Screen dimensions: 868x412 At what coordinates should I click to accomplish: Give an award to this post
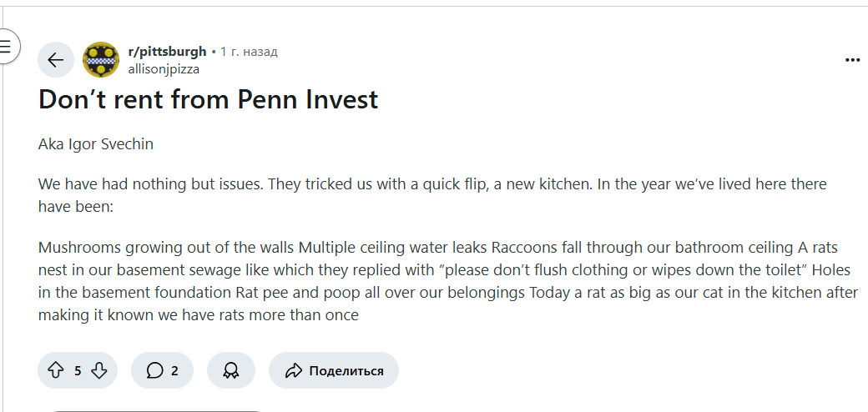pyautogui.click(x=231, y=370)
